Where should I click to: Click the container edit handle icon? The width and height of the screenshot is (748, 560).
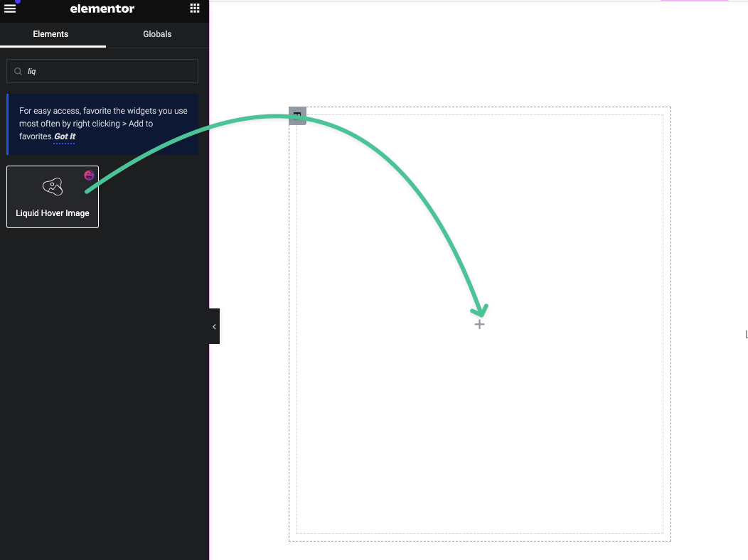pos(297,116)
